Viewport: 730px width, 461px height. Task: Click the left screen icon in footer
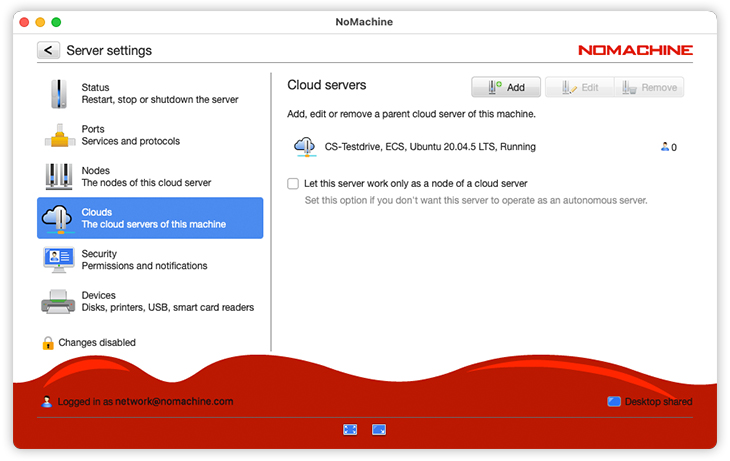point(350,430)
